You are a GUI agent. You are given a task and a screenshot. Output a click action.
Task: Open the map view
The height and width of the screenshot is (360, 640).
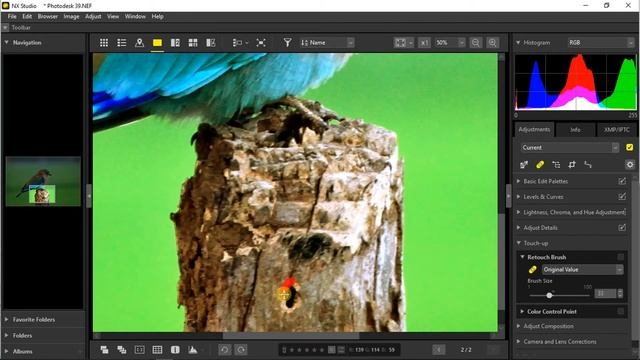click(139, 42)
